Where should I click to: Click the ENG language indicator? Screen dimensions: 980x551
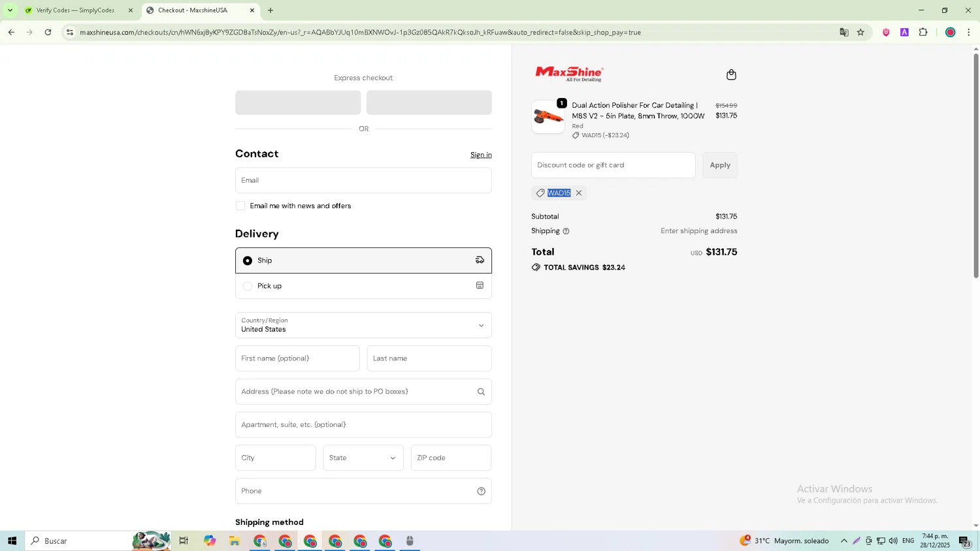[908, 541]
